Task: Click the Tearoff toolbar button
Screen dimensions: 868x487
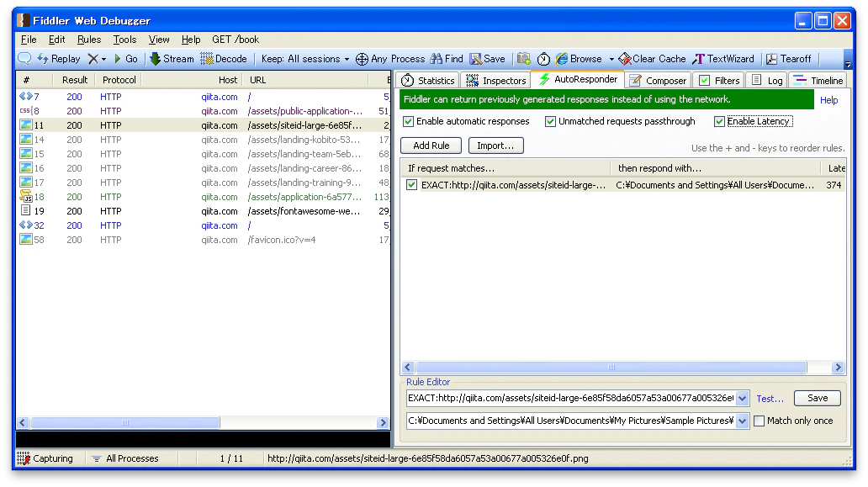Action: [x=789, y=59]
